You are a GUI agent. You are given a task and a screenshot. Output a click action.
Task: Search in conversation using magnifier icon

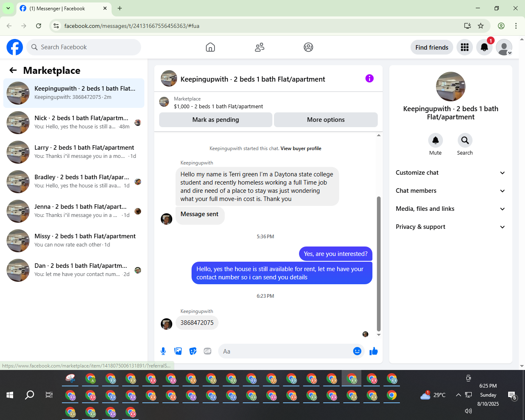click(465, 140)
